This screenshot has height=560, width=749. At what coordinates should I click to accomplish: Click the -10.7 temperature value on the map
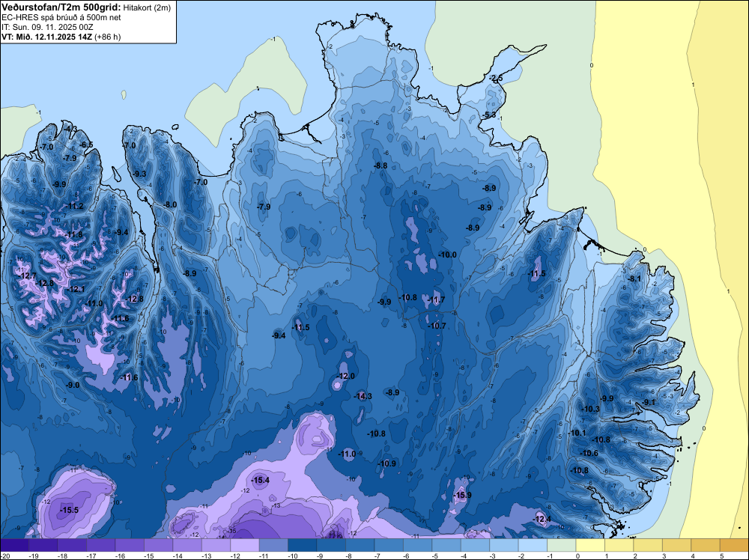click(437, 326)
